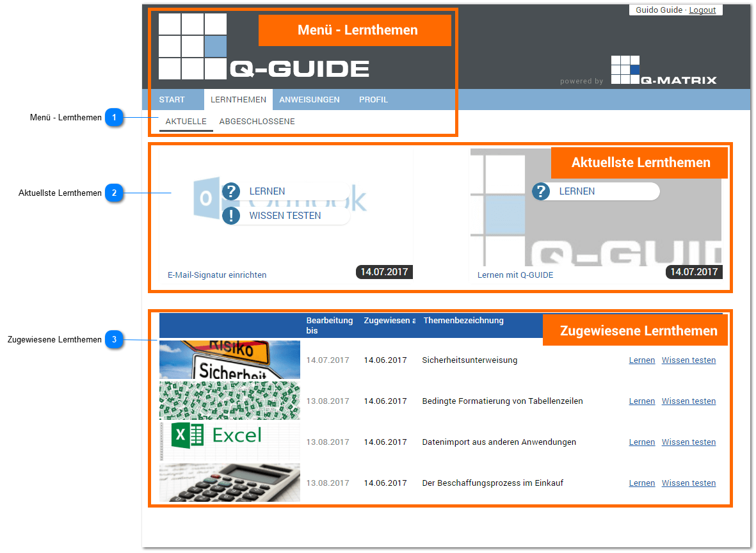Click the Sicherheitsunterweisung topic name
The width and height of the screenshot is (756, 553).
pyautogui.click(x=470, y=360)
